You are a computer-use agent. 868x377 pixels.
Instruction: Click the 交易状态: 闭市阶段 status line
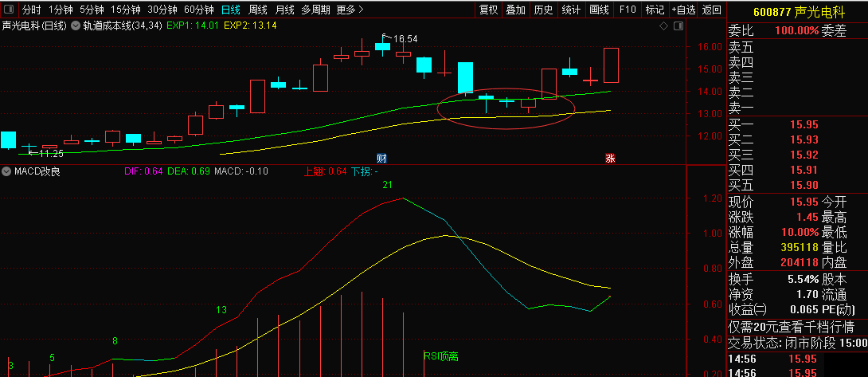tap(797, 344)
